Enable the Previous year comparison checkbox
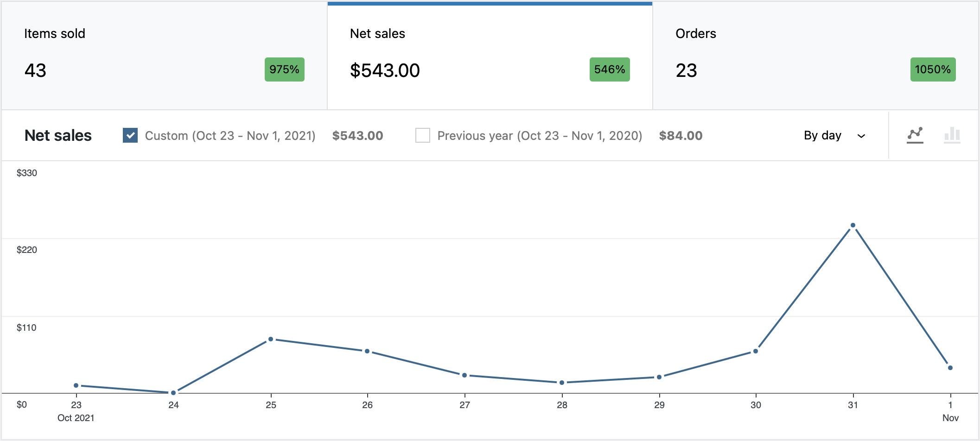This screenshot has width=980, height=441. 422,135
